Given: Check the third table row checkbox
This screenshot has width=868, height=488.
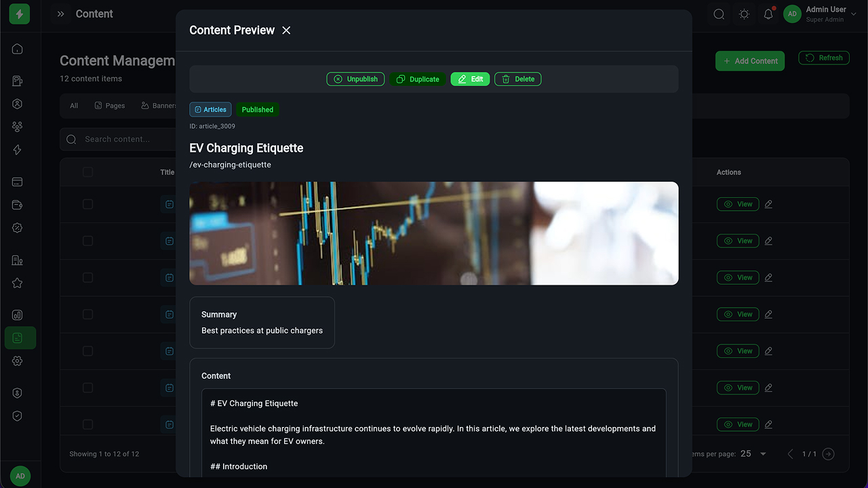Looking at the screenshot, I should [87, 277].
